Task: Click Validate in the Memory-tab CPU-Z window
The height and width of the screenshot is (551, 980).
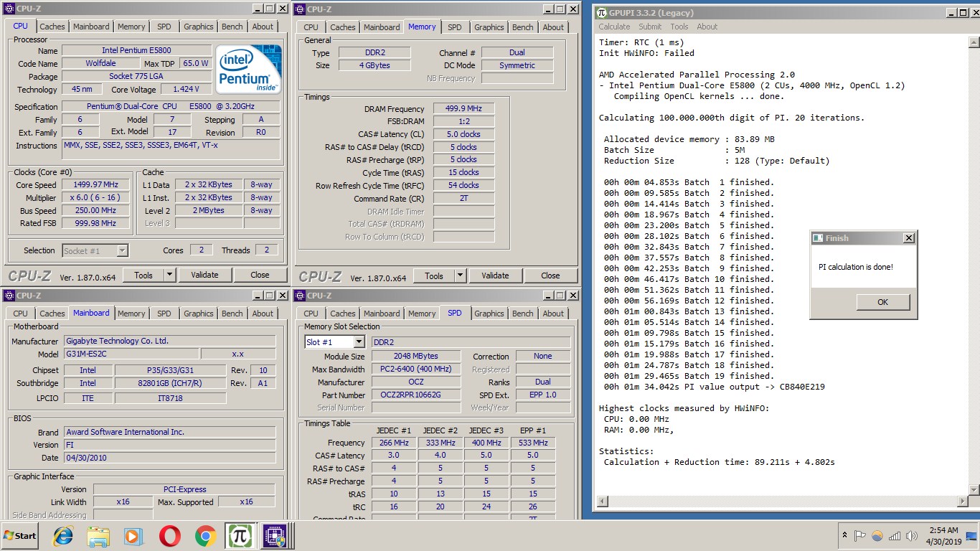Action: click(x=495, y=275)
